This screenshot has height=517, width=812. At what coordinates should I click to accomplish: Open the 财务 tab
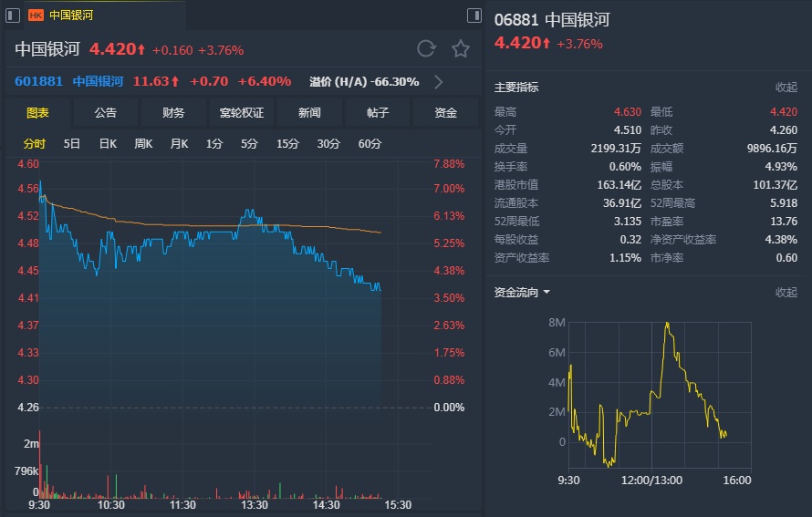coord(173,113)
